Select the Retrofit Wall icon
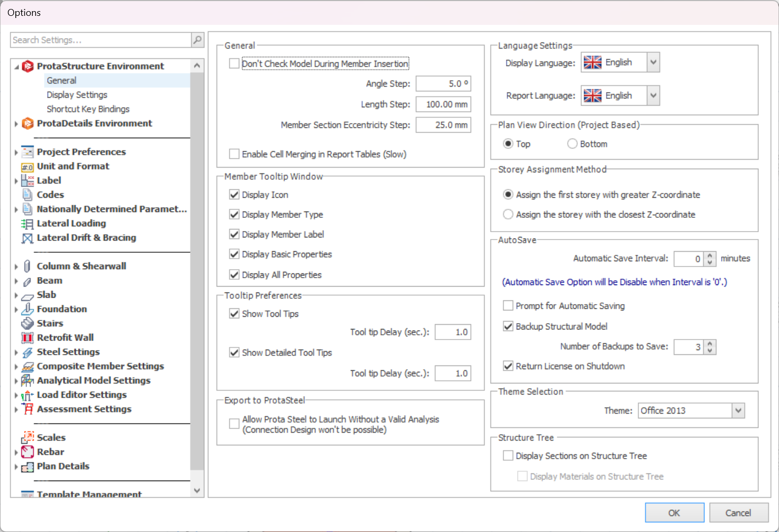Screen dimensions: 779x532 (x=28, y=337)
